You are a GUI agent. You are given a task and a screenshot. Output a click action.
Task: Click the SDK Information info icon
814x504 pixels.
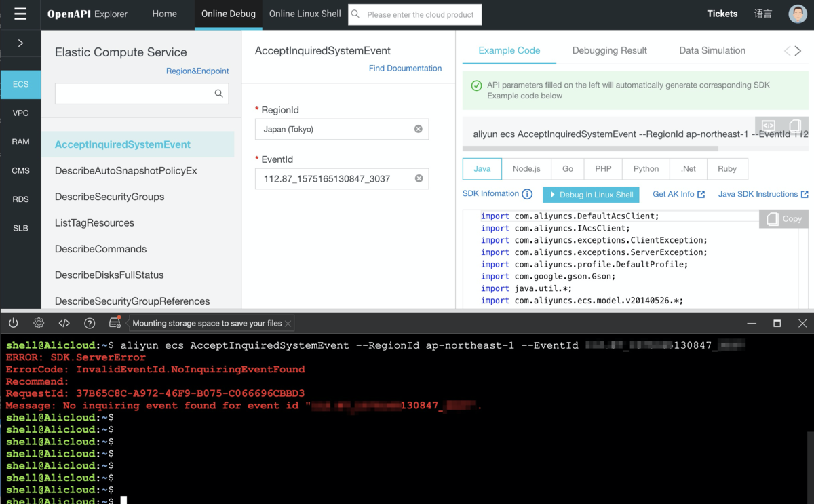(527, 194)
